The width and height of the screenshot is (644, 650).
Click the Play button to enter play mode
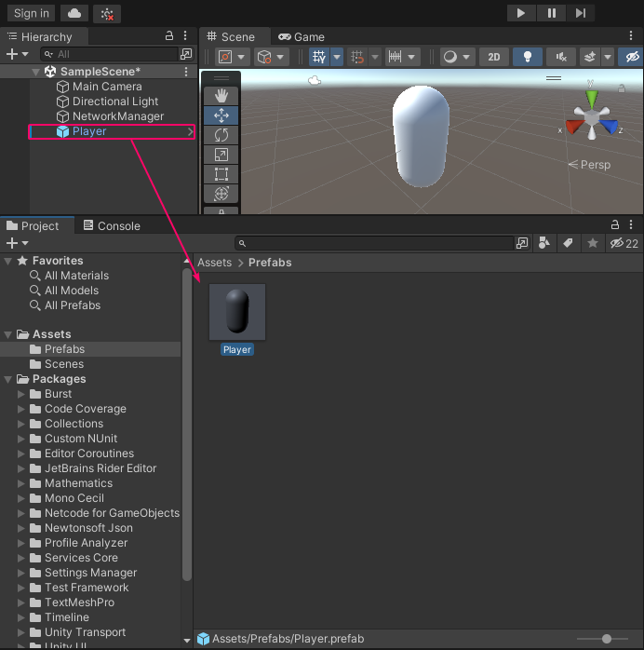coord(521,13)
